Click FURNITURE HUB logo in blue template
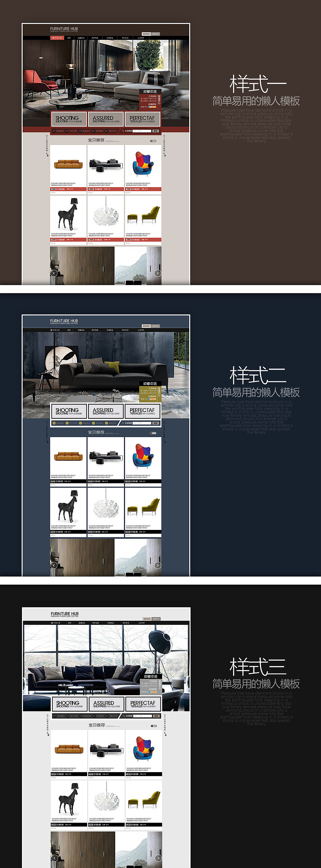Image resolution: width=321 pixels, height=868 pixels. tap(64, 322)
